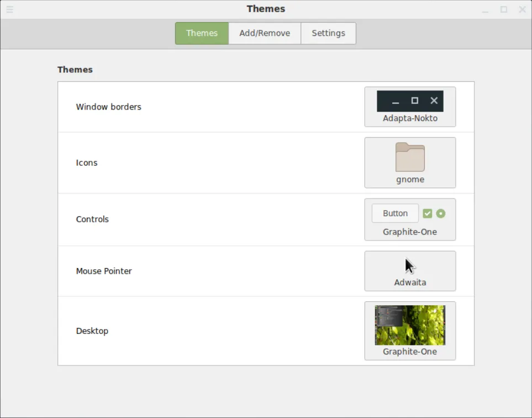Open the window menu hamburger icon
The width and height of the screenshot is (532, 418).
coord(9,9)
